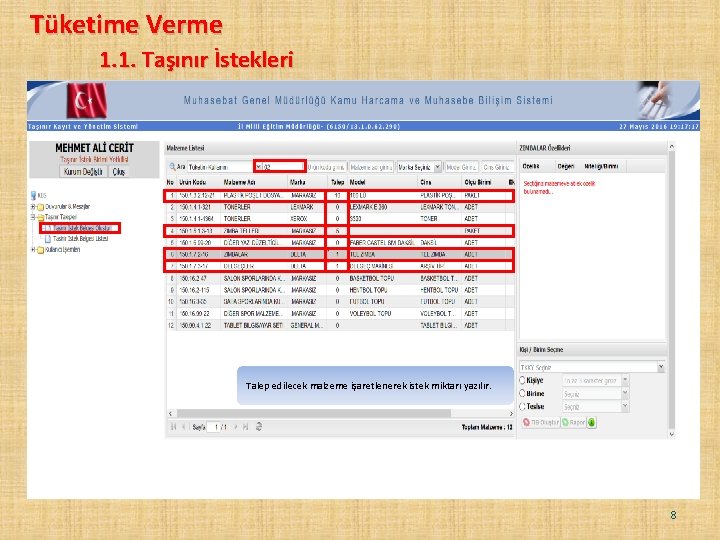Click the Talep cell of LEXMARK TONERLER row
Viewport: 720px width, 540px height.
338,207
